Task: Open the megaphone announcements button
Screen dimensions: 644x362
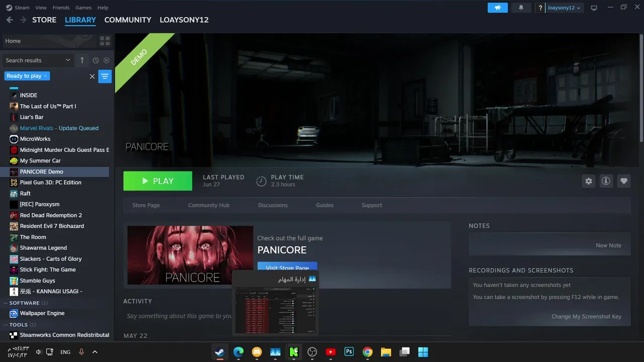Action: tap(498, 8)
